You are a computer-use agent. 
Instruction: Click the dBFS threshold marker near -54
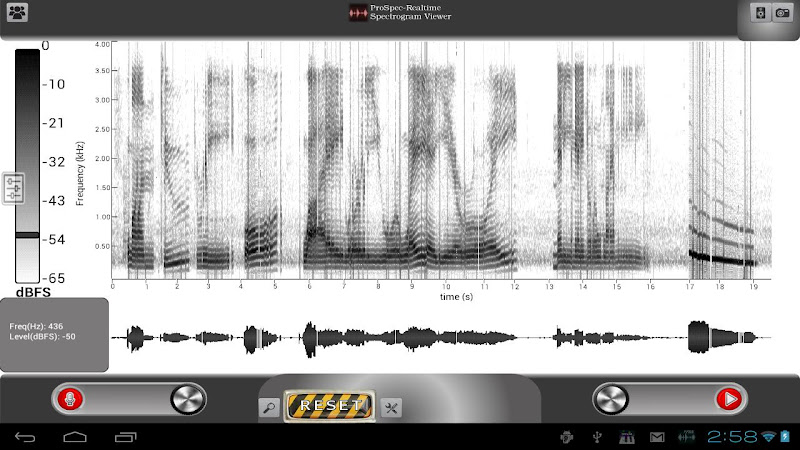pyautogui.click(x=27, y=235)
